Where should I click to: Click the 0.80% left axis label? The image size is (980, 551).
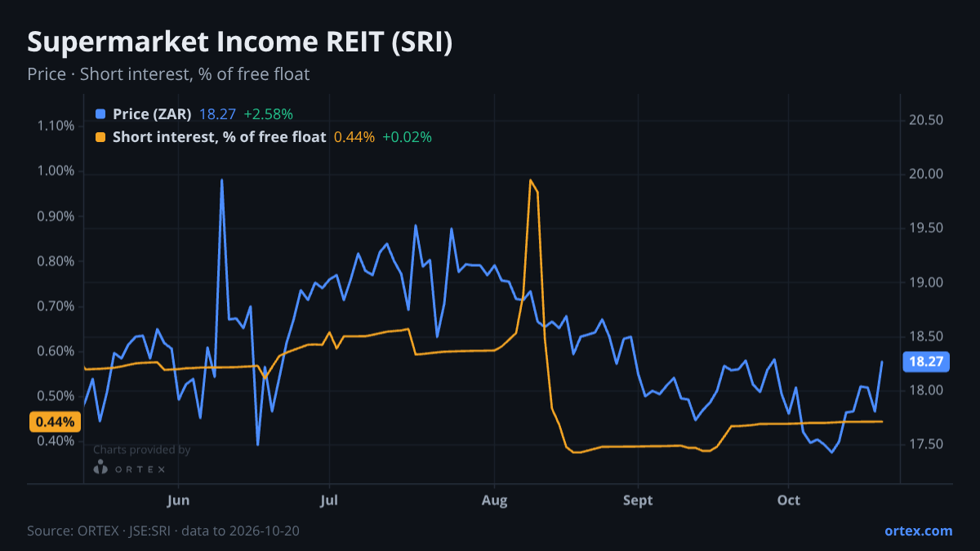click(x=56, y=261)
